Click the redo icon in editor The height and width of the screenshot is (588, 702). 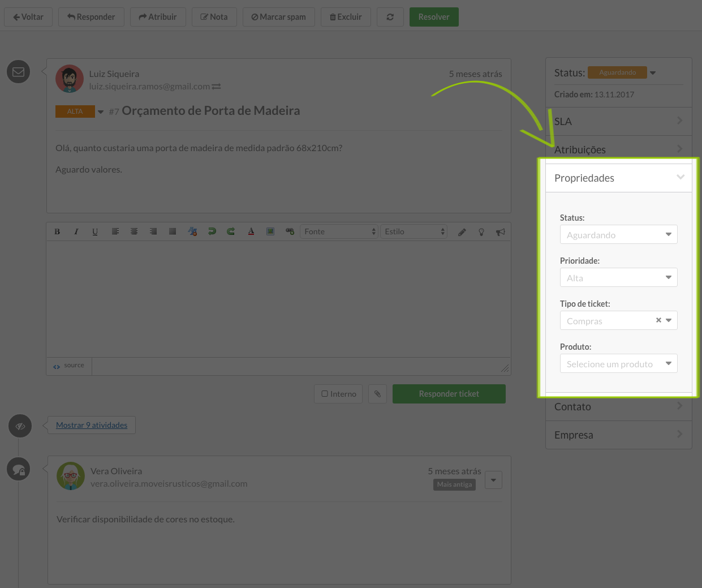coord(231,232)
